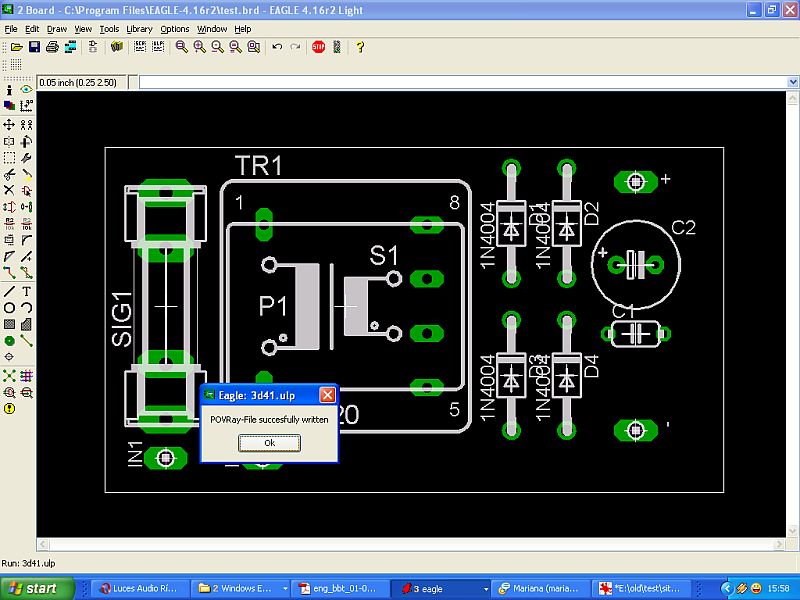Click the Open file folder icon
Image resolution: width=800 pixels, height=600 pixels.
point(16,47)
